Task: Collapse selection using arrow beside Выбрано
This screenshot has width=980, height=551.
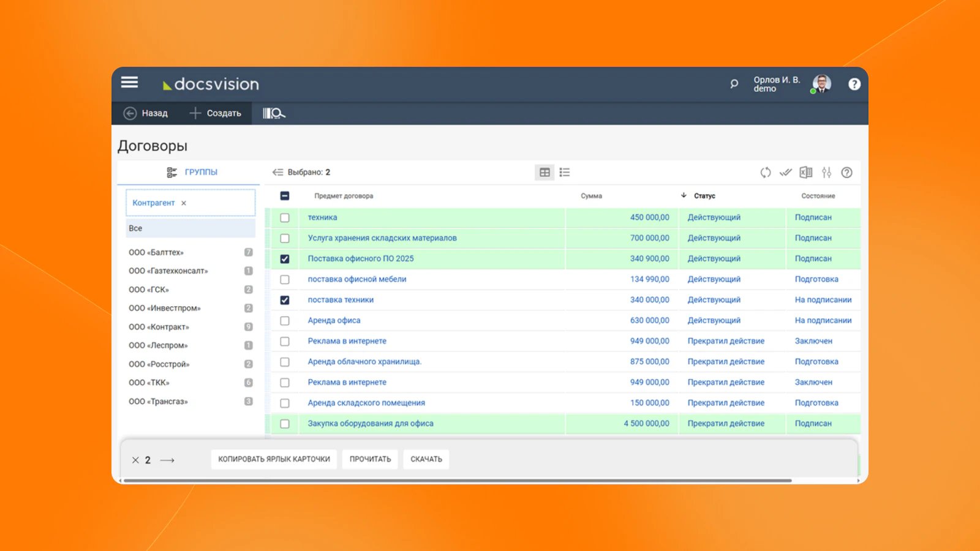Action: (277, 173)
